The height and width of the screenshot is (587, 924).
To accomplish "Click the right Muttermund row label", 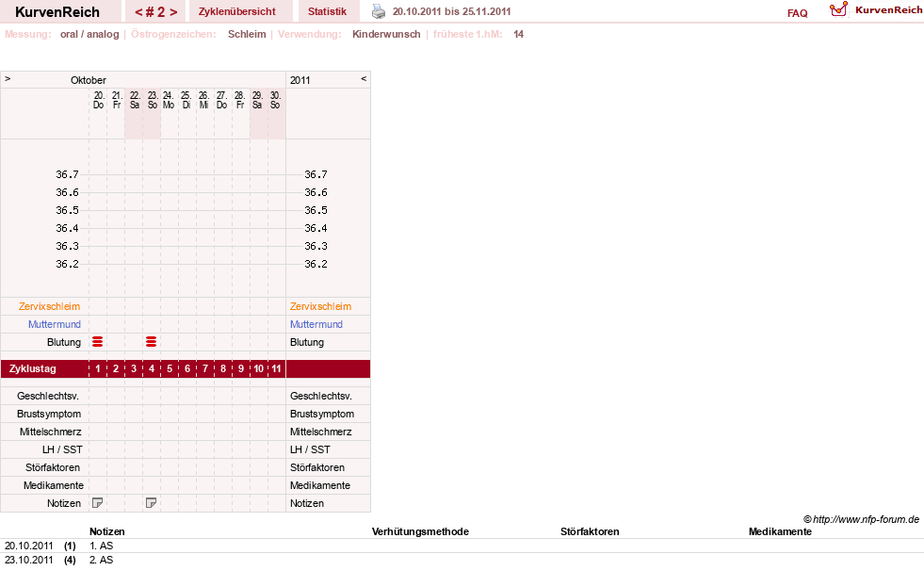I will point(316,324).
